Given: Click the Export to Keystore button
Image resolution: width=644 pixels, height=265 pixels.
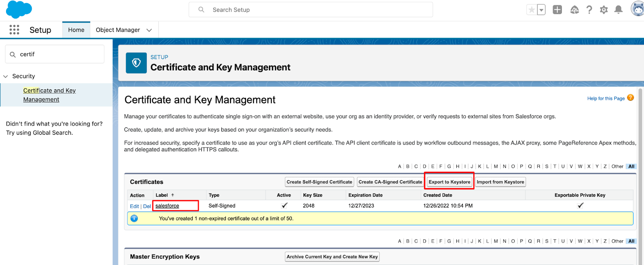Looking at the screenshot, I should pyautogui.click(x=449, y=182).
